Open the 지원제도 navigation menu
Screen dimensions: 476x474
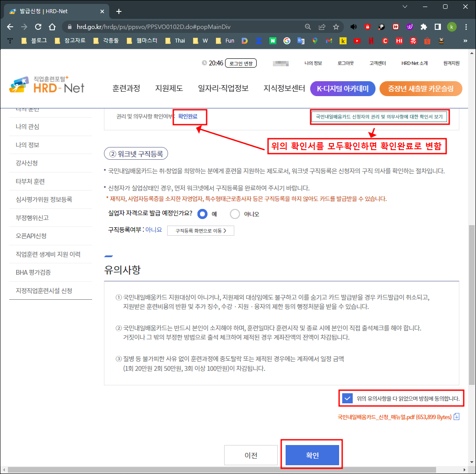point(169,88)
